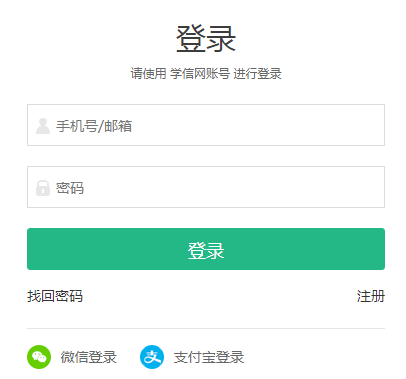
Task: Click the user silhouette icon in account field
Action: [43, 126]
